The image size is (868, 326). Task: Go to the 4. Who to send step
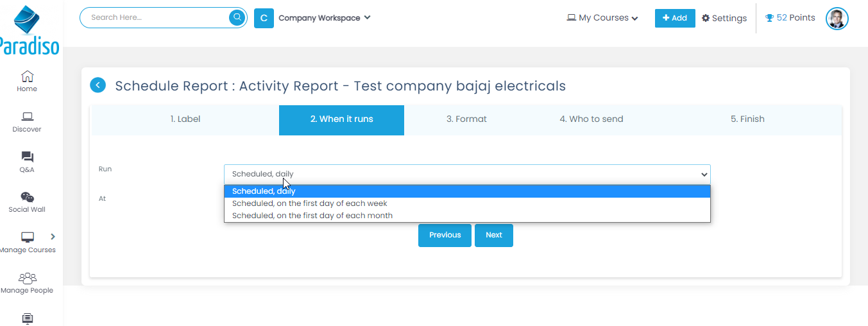tap(591, 119)
